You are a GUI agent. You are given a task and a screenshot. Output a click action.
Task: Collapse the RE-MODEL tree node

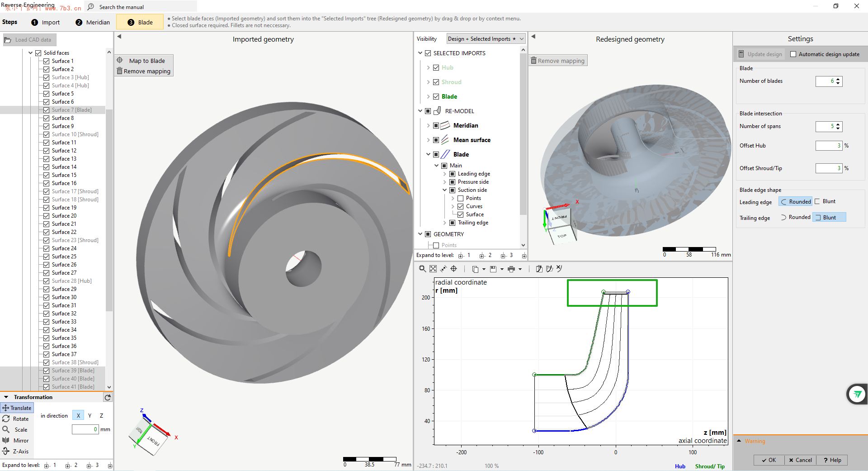(420, 111)
